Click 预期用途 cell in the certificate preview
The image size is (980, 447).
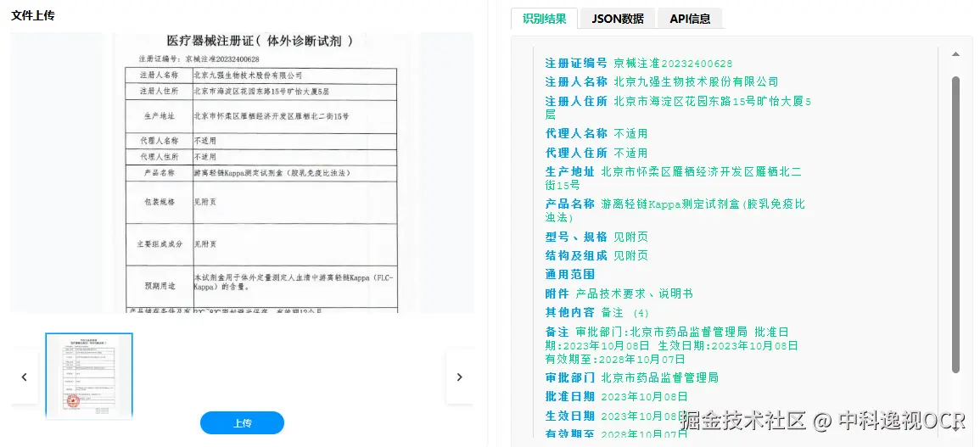160,286
